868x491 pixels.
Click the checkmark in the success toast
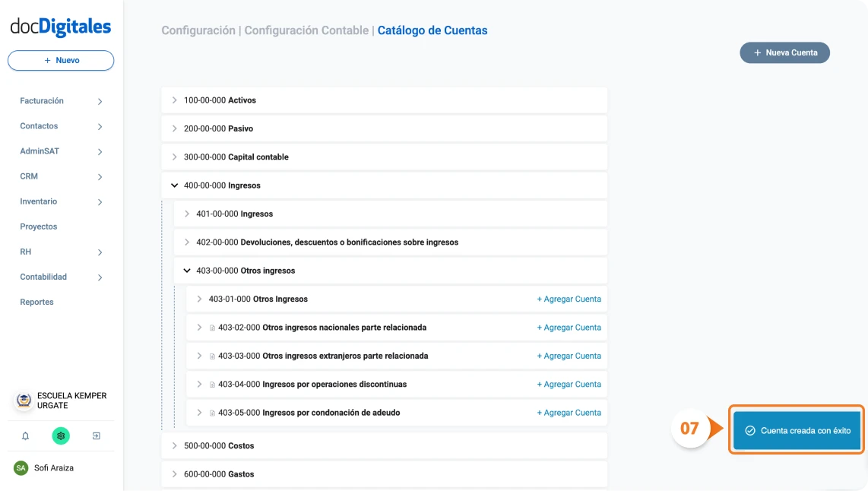click(x=750, y=429)
